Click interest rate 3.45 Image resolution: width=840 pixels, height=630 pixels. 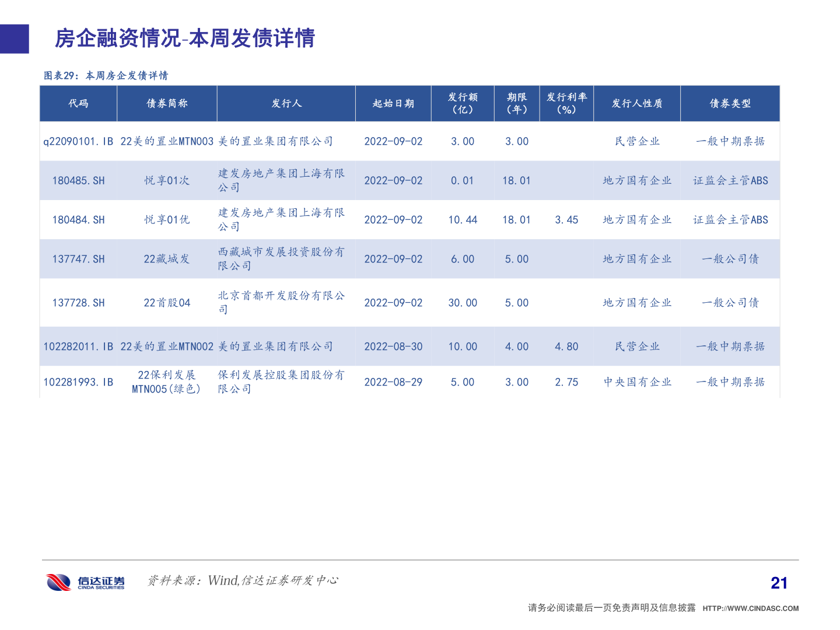pyautogui.click(x=566, y=220)
